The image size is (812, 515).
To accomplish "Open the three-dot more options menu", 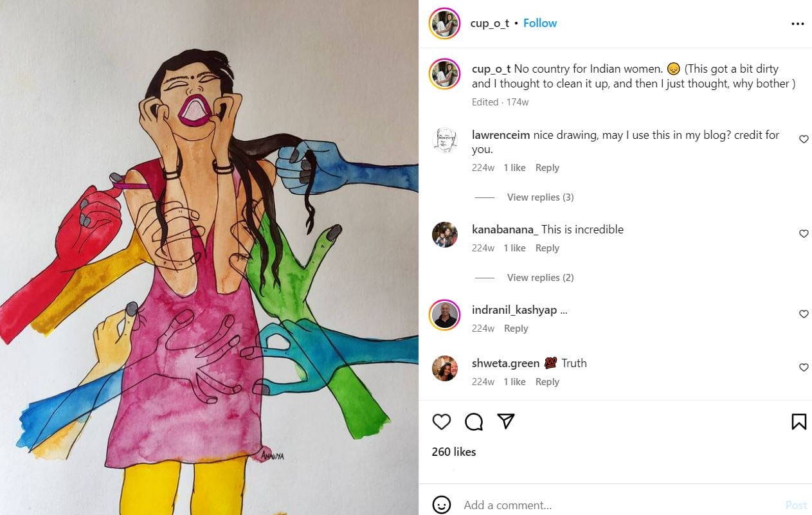I will click(797, 24).
